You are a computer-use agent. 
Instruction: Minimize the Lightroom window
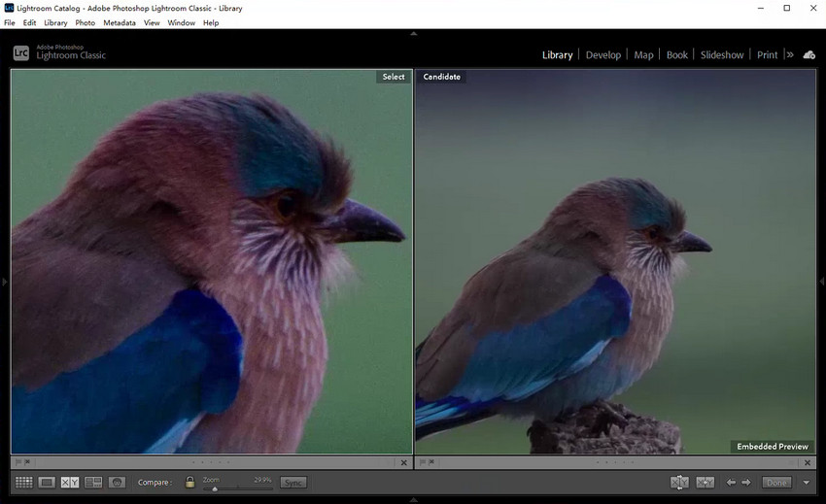coord(761,8)
